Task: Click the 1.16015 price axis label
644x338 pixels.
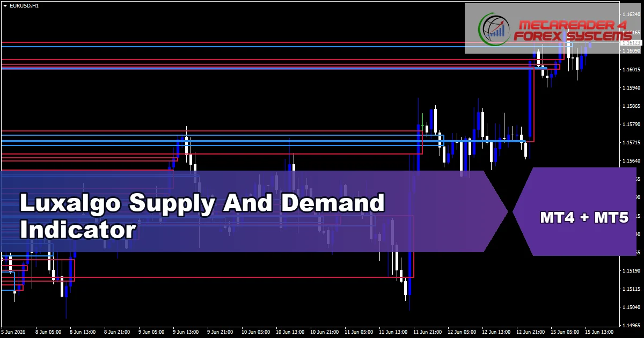Action: point(631,70)
